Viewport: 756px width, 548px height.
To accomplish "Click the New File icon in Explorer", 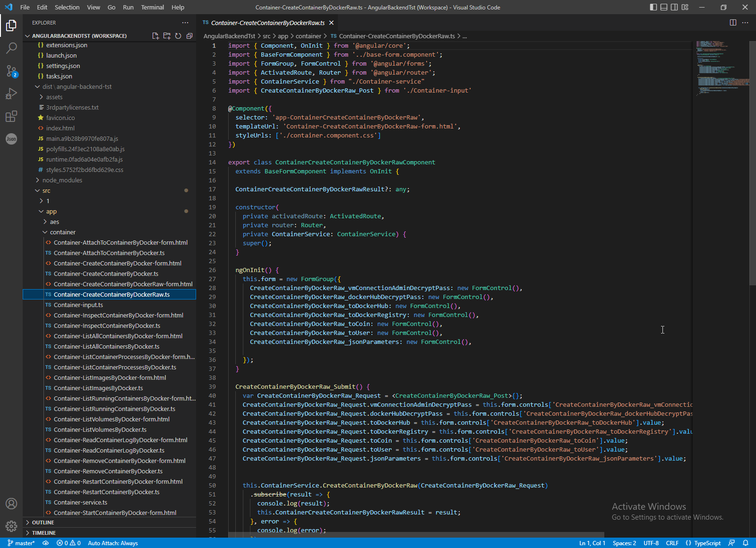I will click(155, 36).
